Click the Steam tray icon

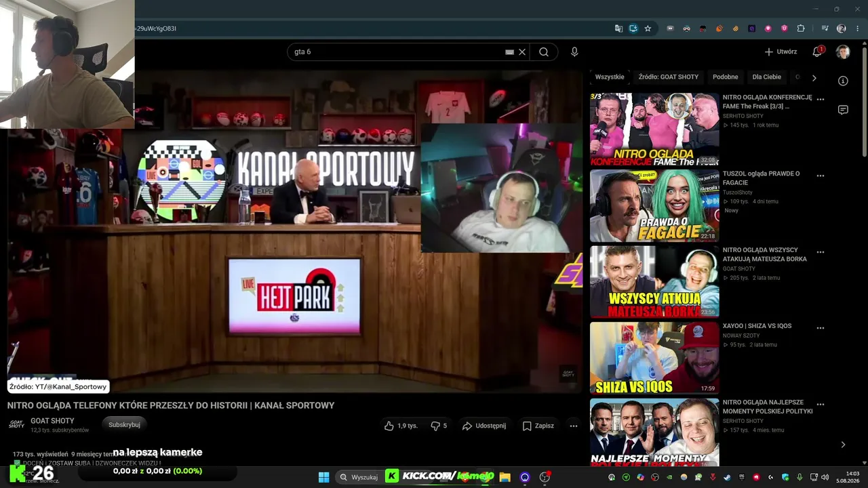tap(728, 477)
